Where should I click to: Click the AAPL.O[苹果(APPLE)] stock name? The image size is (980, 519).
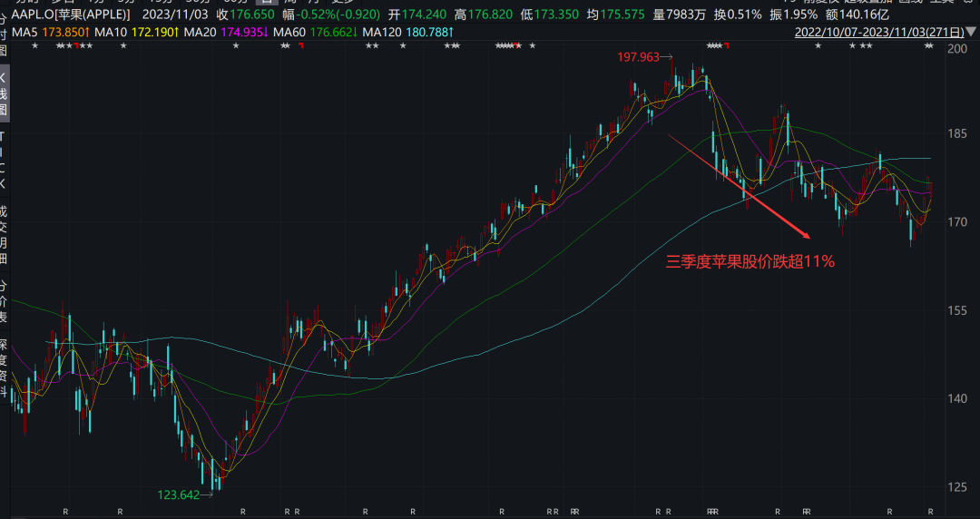point(72,15)
